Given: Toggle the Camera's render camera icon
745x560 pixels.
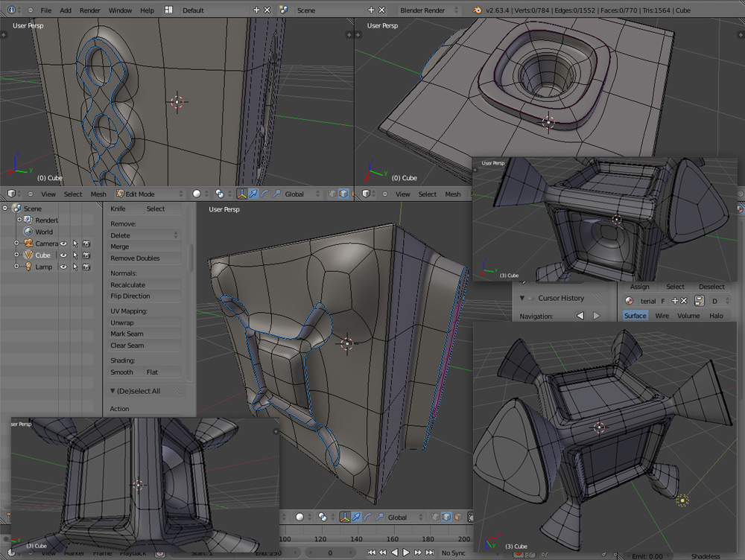Looking at the screenshot, I should [87, 244].
